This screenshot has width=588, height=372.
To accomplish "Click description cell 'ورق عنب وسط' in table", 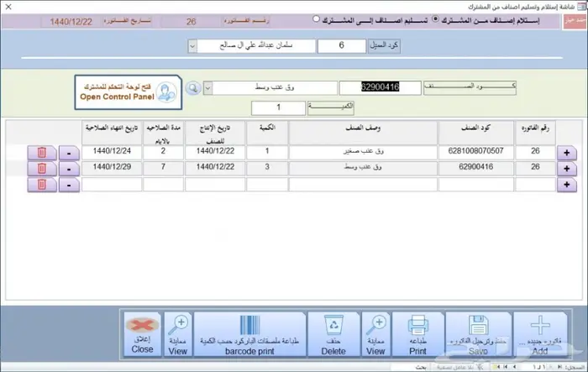I will 363,168.
